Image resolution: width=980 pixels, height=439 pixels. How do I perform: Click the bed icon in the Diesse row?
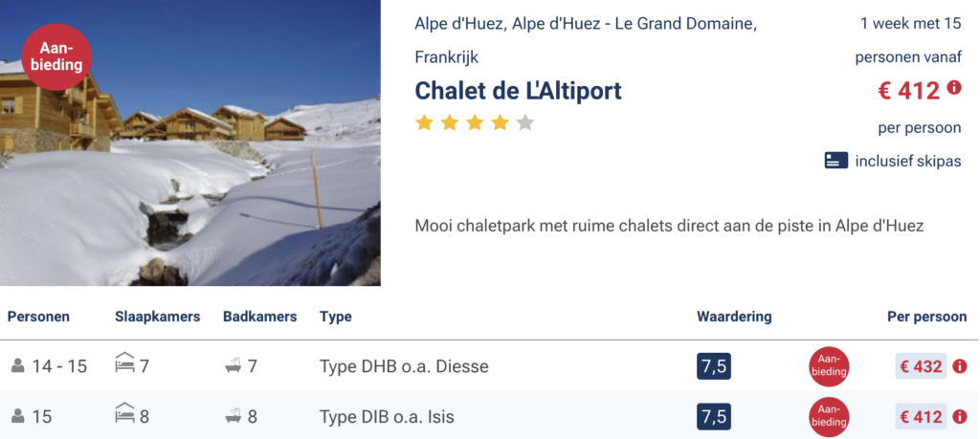click(124, 364)
